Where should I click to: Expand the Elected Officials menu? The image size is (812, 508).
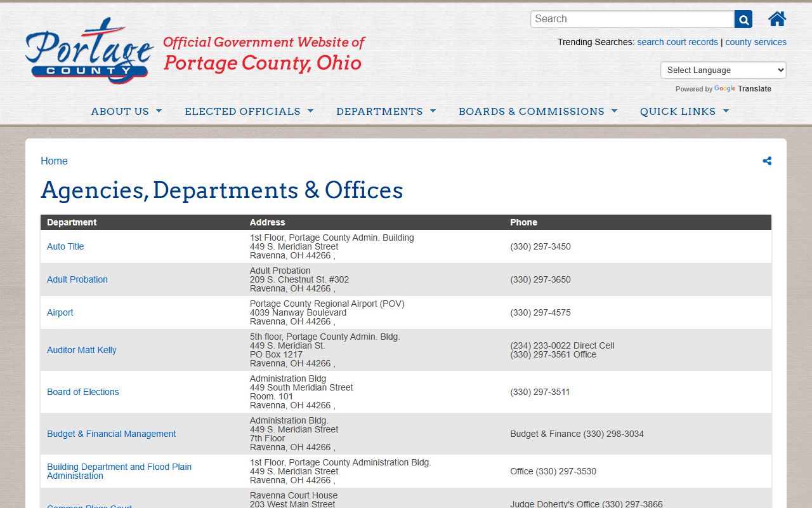[249, 111]
